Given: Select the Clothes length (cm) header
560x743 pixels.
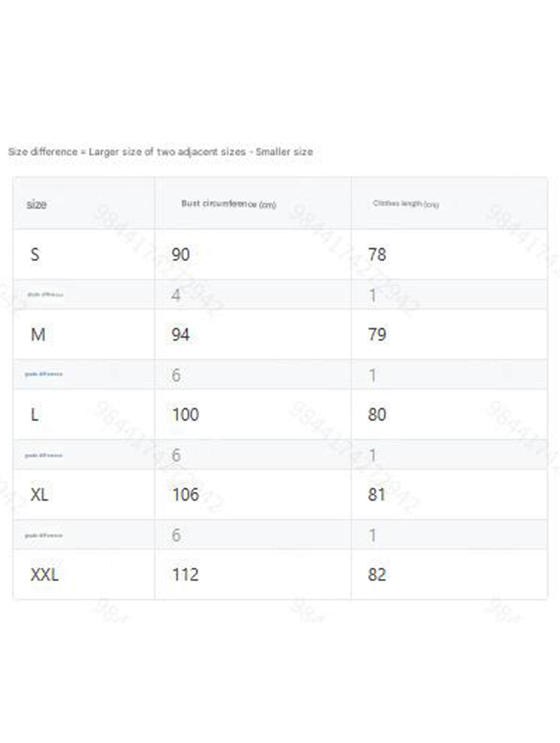Looking at the screenshot, I should click(406, 204).
